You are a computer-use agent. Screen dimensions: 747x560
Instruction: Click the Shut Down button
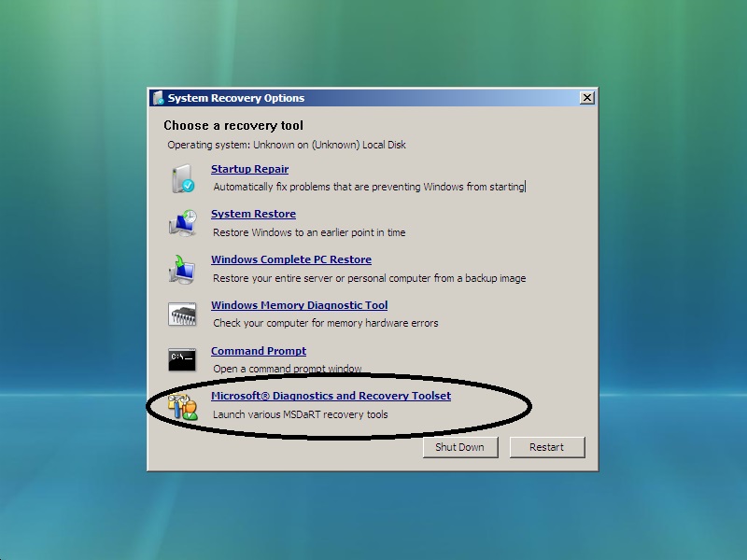pyautogui.click(x=460, y=447)
